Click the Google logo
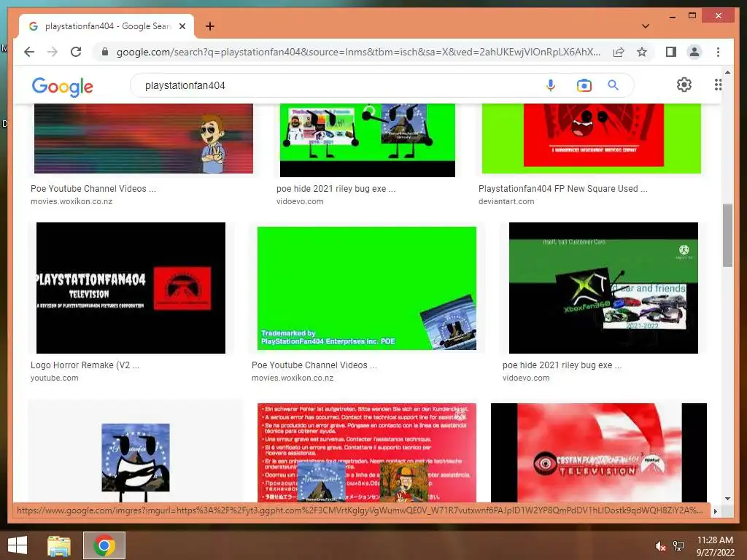Screen dimensions: 747x560 click(63, 86)
